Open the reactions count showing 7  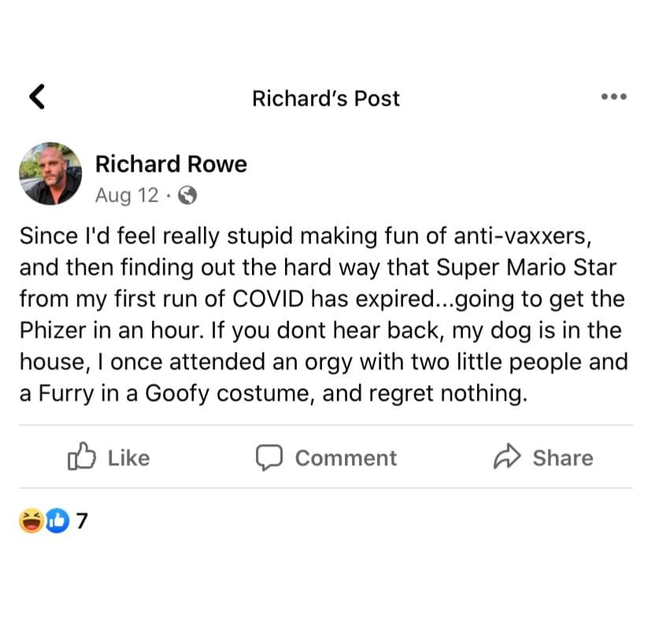coord(81,520)
